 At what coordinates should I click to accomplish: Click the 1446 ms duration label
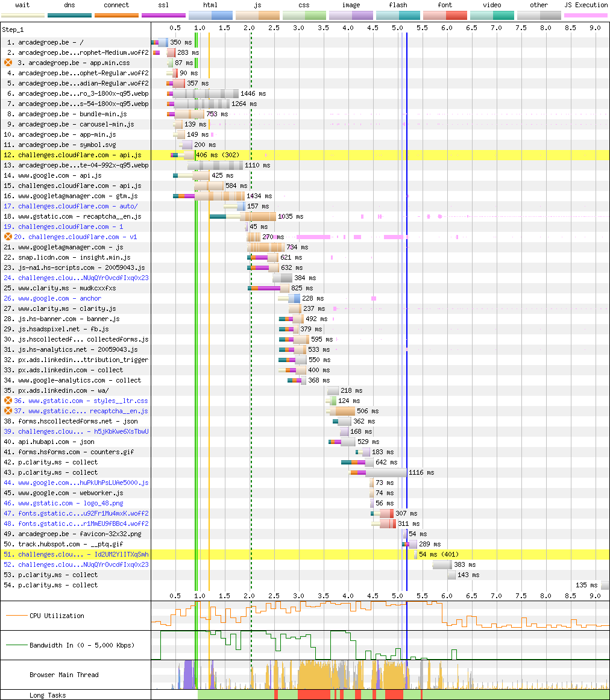[x=253, y=94]
